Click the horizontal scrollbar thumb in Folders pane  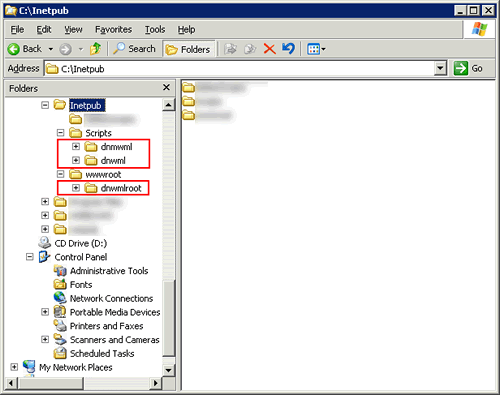tap(50, 383)
